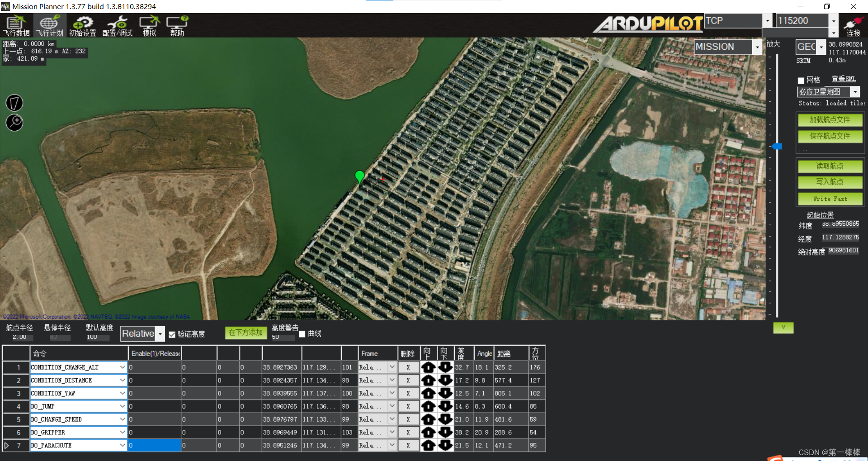Open the 模拟 simulation screen

click(x=150, y=25)
